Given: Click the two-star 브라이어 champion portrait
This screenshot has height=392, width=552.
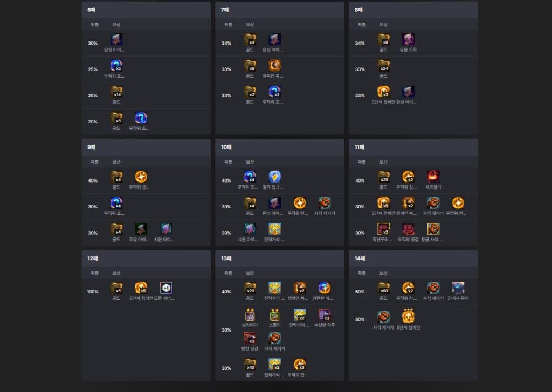Looking at the screenshot, I should point(250,314).
